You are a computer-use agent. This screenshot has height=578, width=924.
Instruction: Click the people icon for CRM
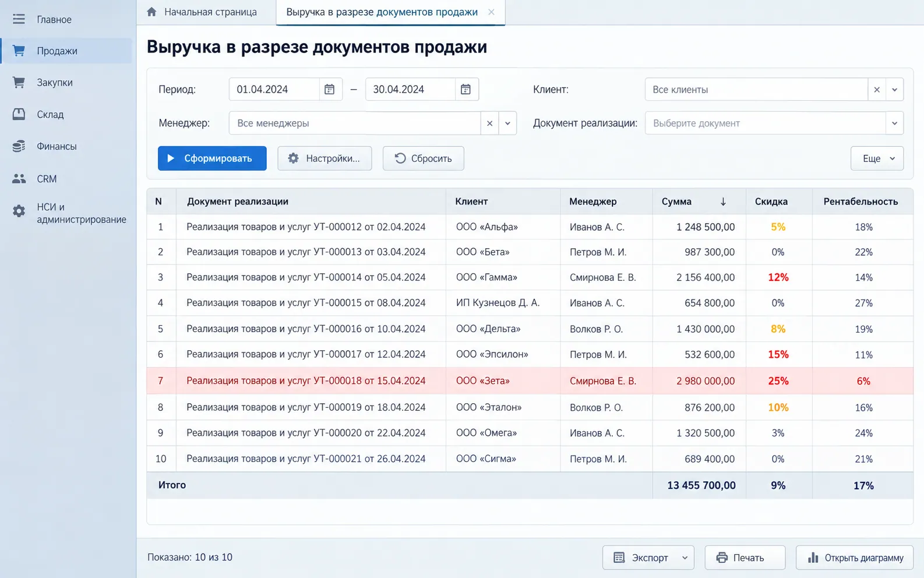click(19, 179)
